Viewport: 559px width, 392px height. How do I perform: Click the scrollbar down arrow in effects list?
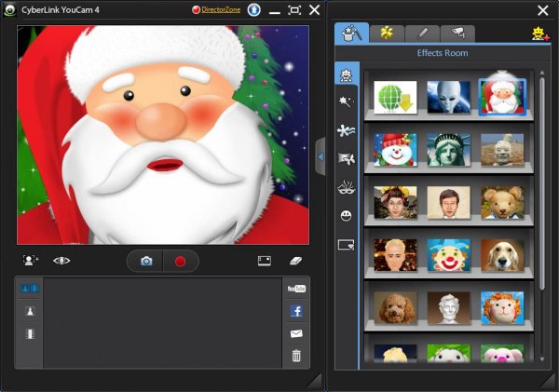pyautogui.click(x=542, y=358)
